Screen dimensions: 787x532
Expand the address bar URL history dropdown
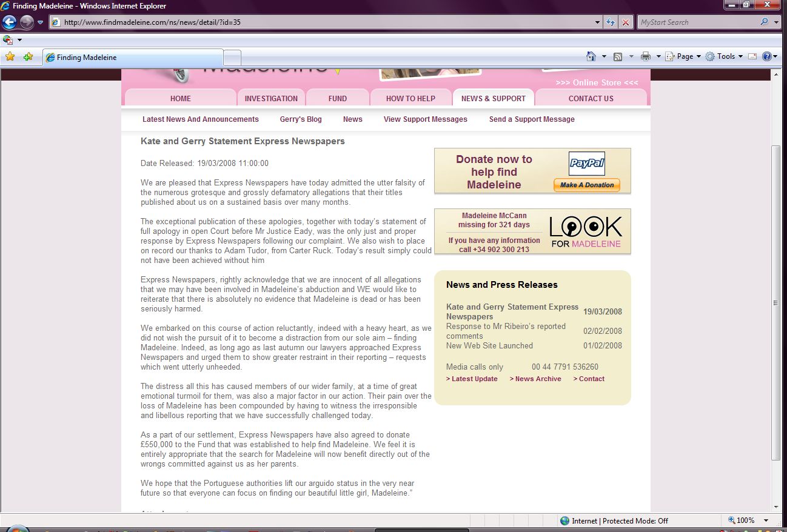598,22
